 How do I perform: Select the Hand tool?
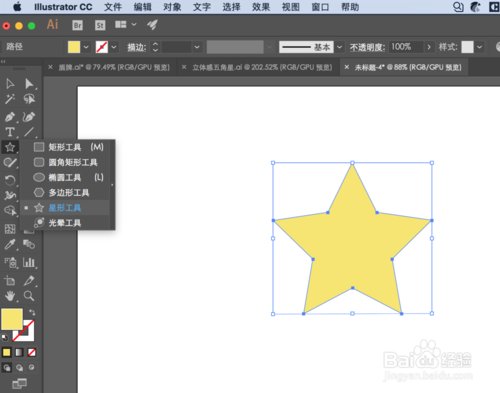[x=10, y=296]
